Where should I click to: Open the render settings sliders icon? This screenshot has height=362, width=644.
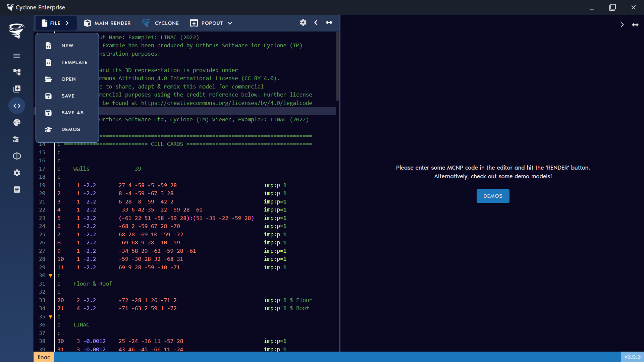click(x=17, y=139)
